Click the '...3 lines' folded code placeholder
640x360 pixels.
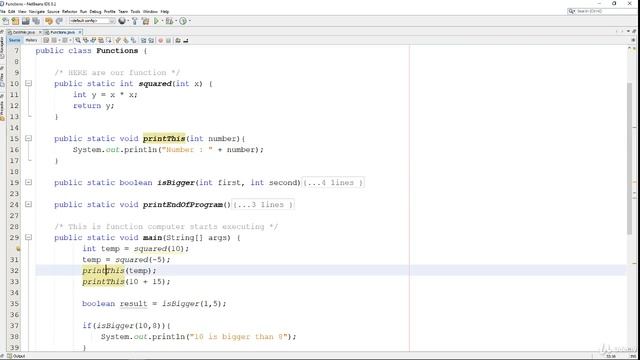(x=263, y=204)
